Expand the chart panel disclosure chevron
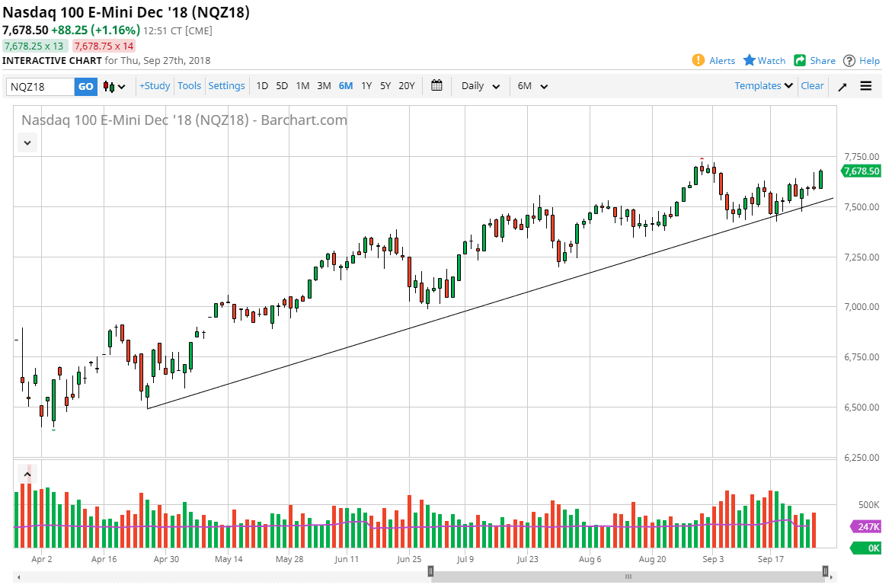Screen dimensions: 892x588 [27, 142]
